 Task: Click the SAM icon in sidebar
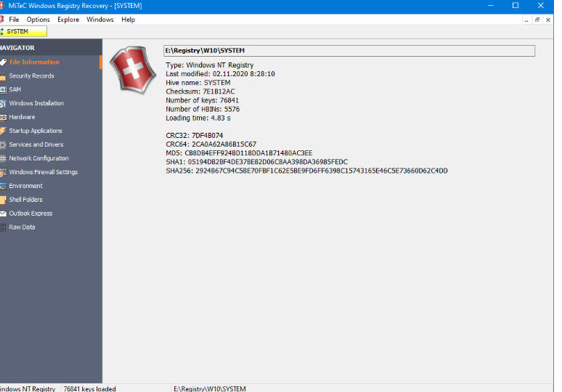coord(3,90)
